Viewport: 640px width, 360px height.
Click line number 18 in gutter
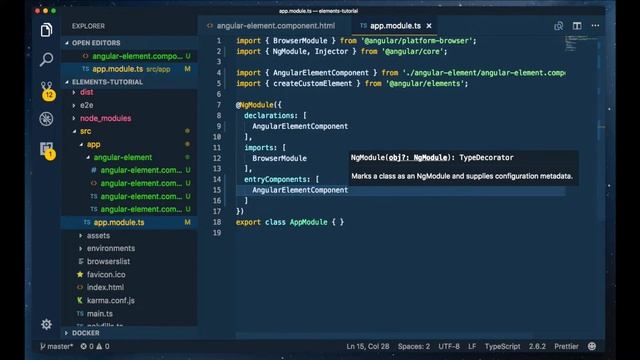pyautogui.click(x=217, y=222)
